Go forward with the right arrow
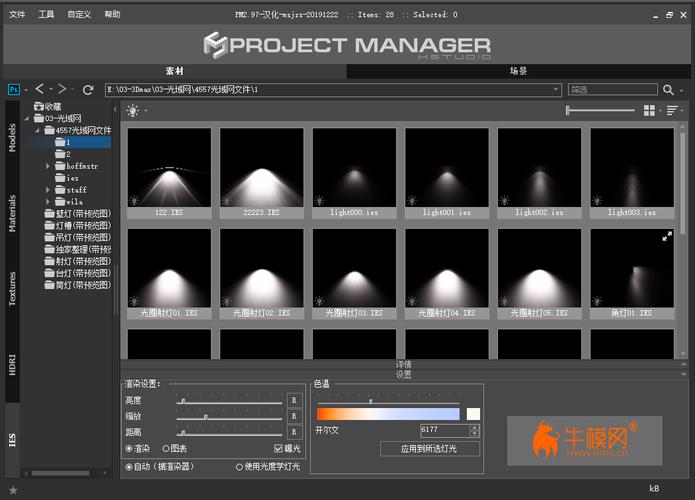The height and width of the screenshot is (500, 695). click(62, 89)
